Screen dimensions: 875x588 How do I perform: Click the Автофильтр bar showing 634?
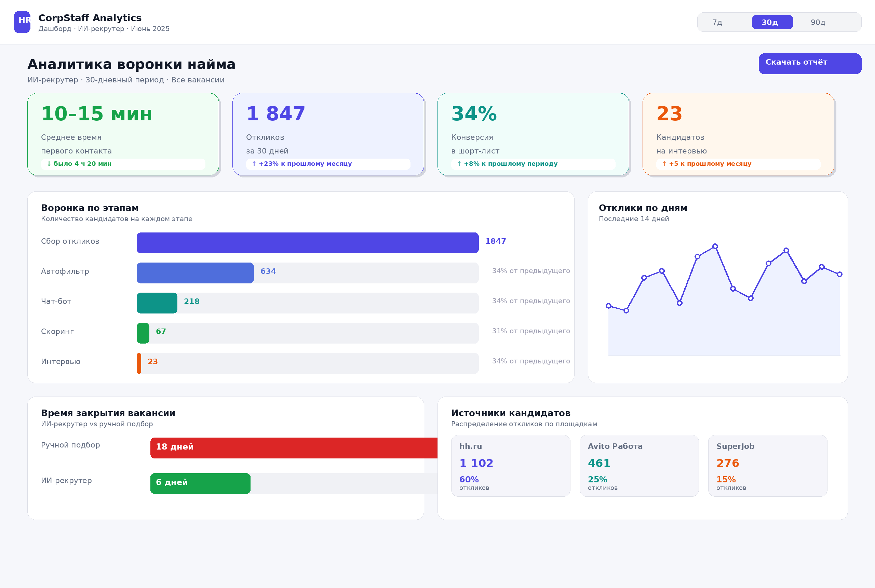coord(195,272)
